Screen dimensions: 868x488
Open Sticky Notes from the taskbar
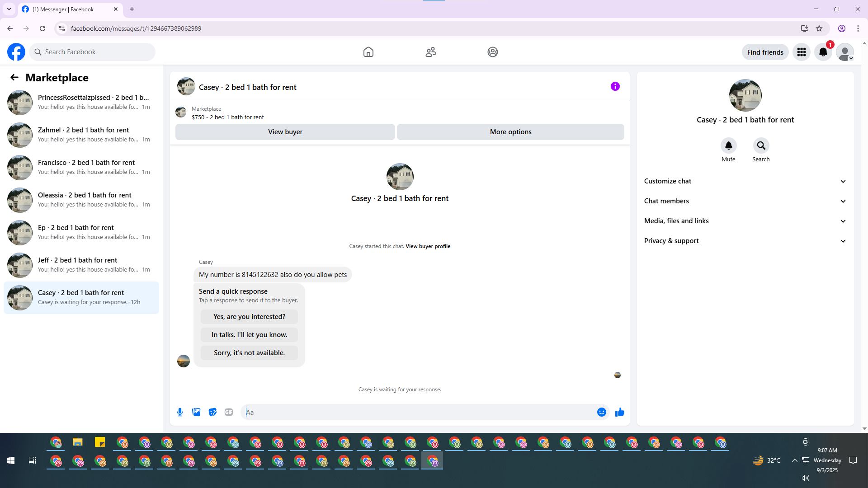(100, 442)
